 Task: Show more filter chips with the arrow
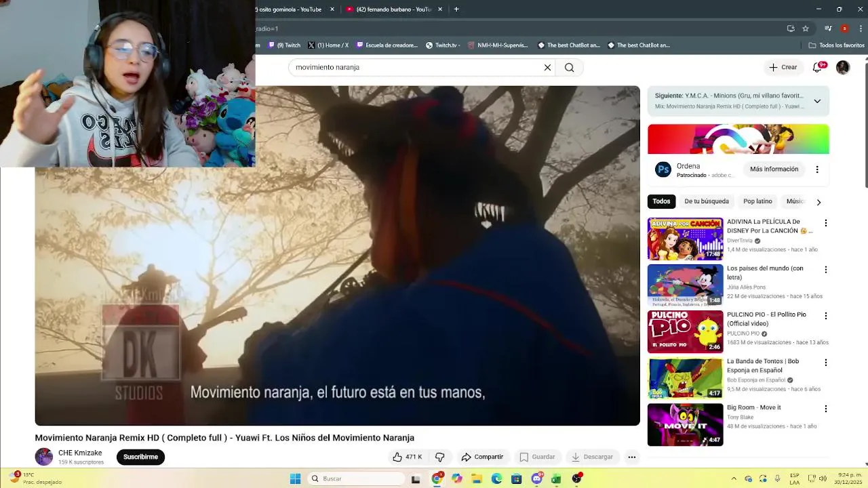[818, 202]
